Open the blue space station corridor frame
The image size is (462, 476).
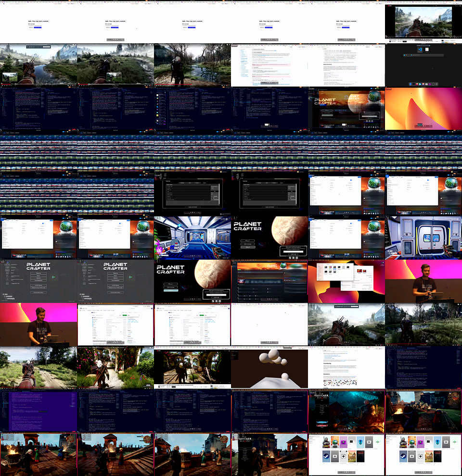point(192,238)
